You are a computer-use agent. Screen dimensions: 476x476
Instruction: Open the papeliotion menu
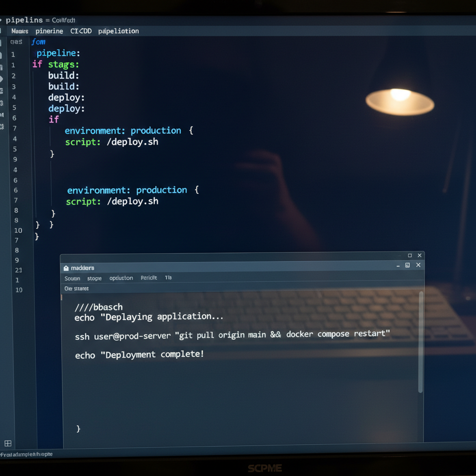click(x=119, y=31)
